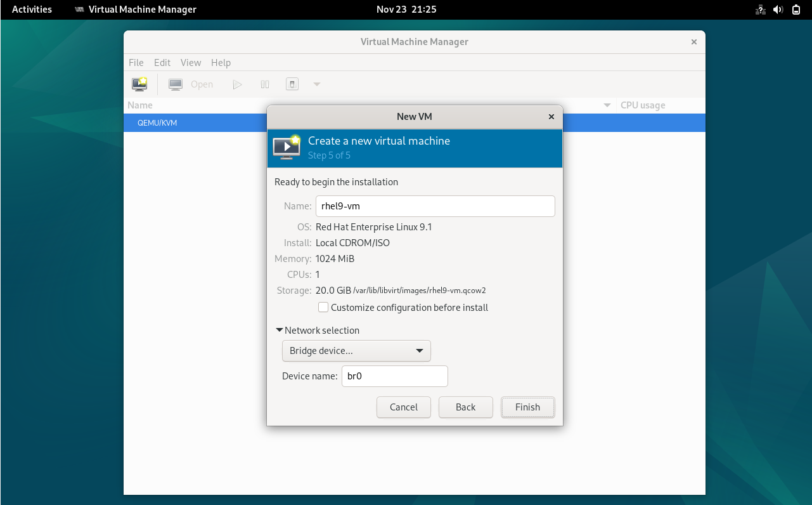The height and width of the screenshot is (505, 812).
Task: Open the Edit menu
Action: point(162,63)
